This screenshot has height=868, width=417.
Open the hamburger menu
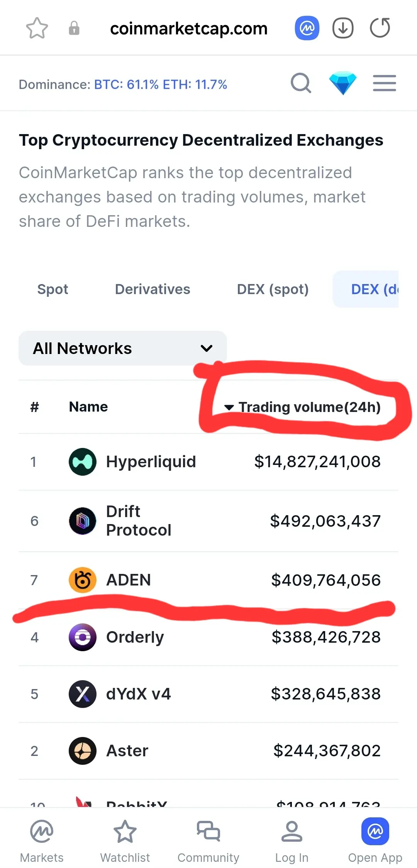(385, 83)
